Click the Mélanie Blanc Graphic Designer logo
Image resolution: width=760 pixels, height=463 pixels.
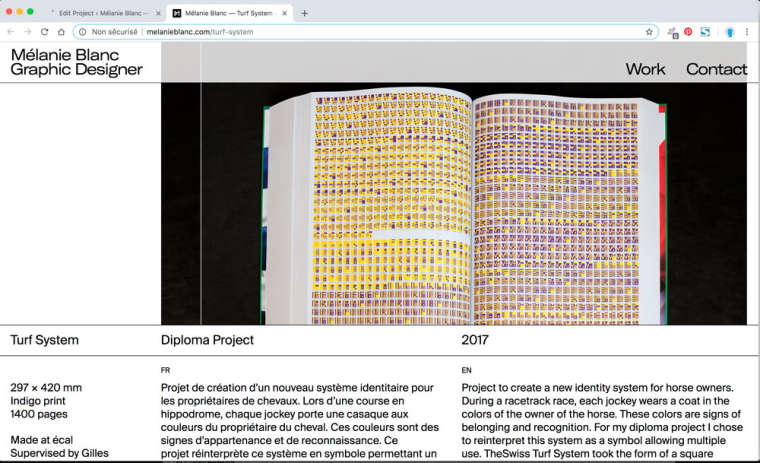coord(76,62)
